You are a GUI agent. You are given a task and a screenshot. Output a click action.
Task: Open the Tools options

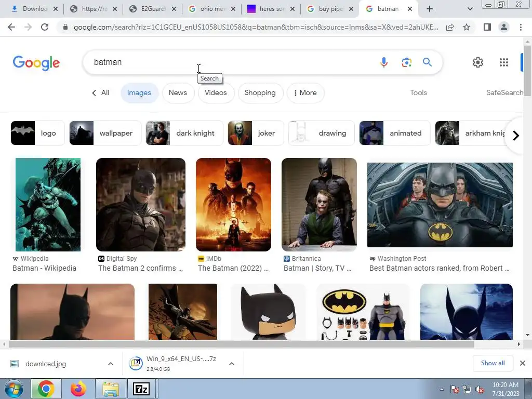(x=418, y=92)
